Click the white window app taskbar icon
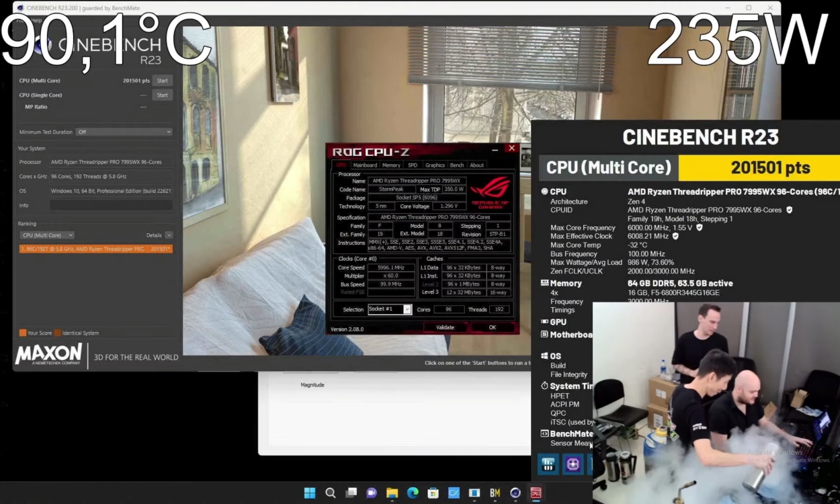 [474, 493]
